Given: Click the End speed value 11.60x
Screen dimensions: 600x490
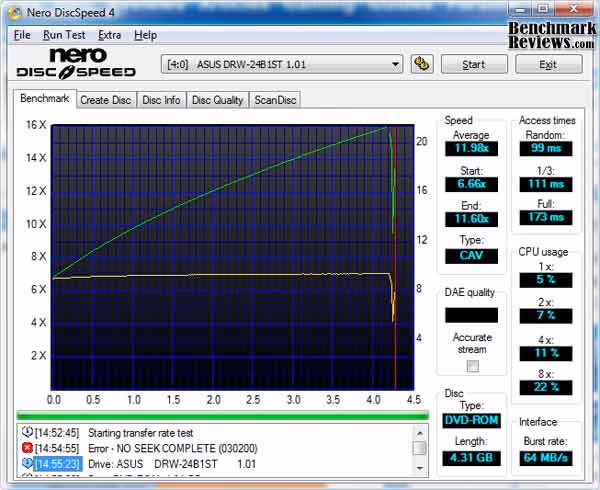Looking at the screenshot, I should 471,219.
